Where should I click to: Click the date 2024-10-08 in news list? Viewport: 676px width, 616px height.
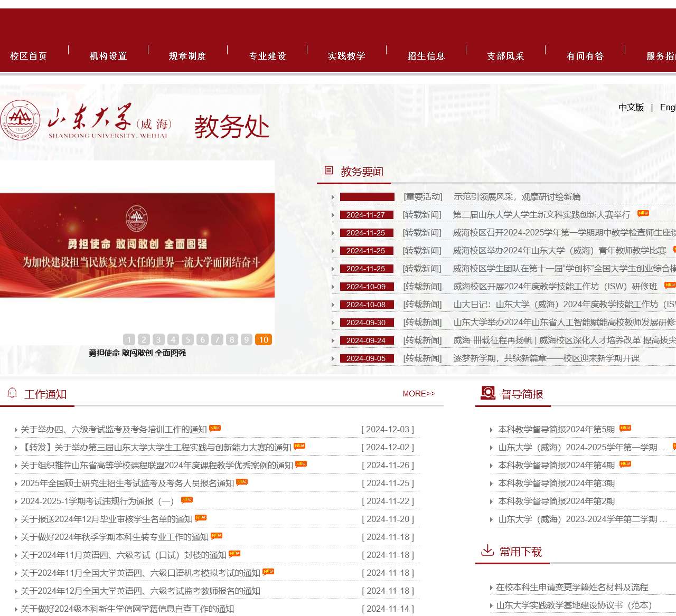tap(366, 305)
